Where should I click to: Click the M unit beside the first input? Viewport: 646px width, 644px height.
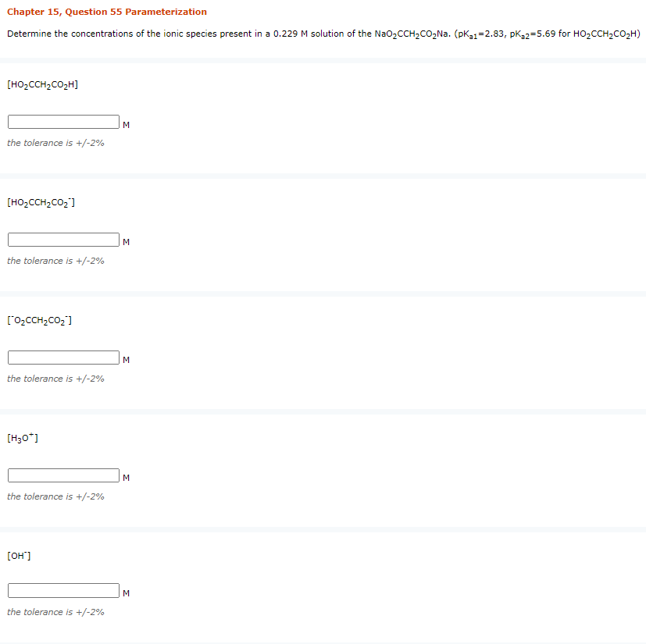[126, 123]
